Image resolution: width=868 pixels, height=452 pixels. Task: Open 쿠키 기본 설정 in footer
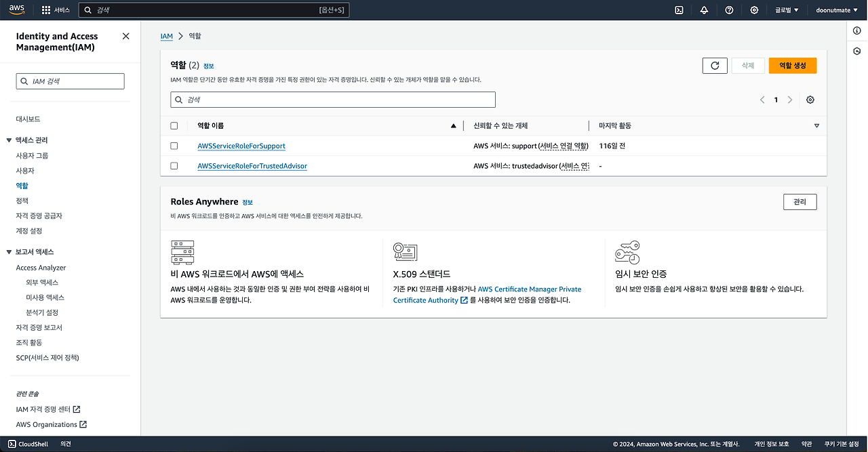842,444
